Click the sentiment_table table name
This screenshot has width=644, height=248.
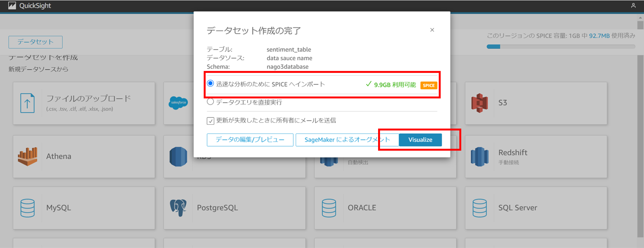coord(289,50)
